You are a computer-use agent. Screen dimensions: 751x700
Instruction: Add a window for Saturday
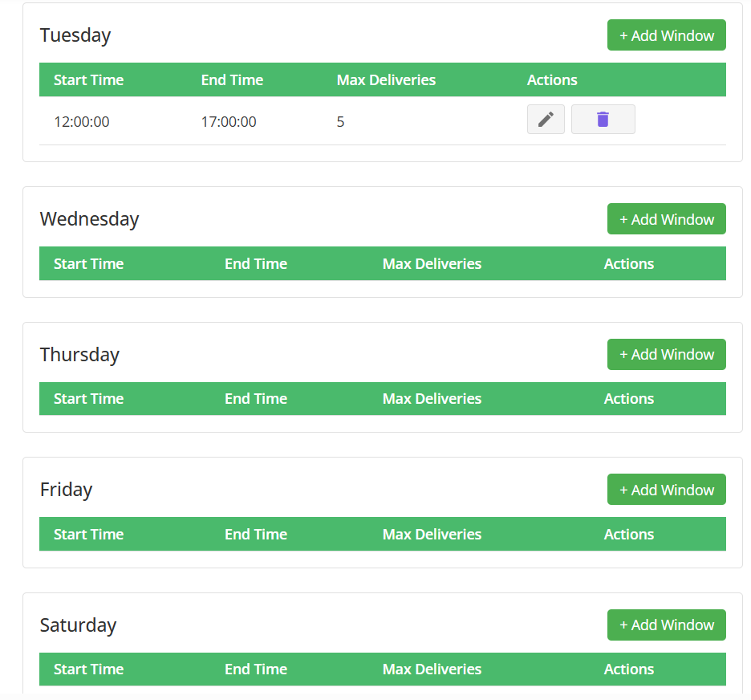[666, 625]
